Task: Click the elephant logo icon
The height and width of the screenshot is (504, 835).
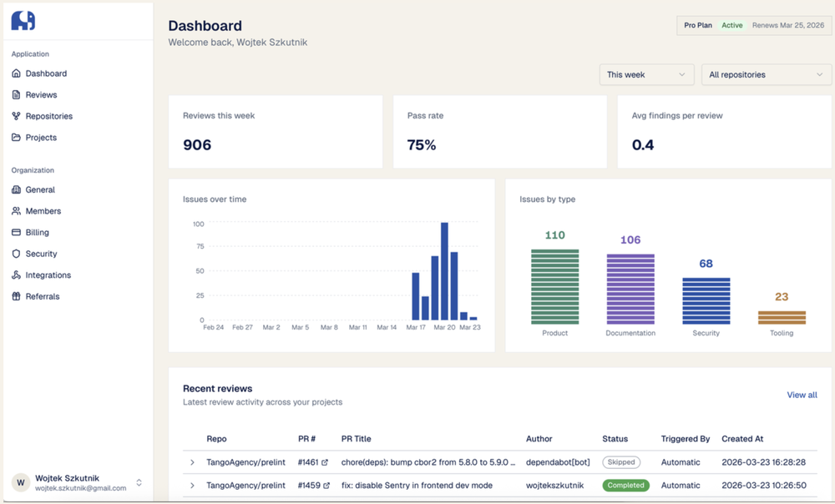Action: pyautogui.click(x=23, y=21)
